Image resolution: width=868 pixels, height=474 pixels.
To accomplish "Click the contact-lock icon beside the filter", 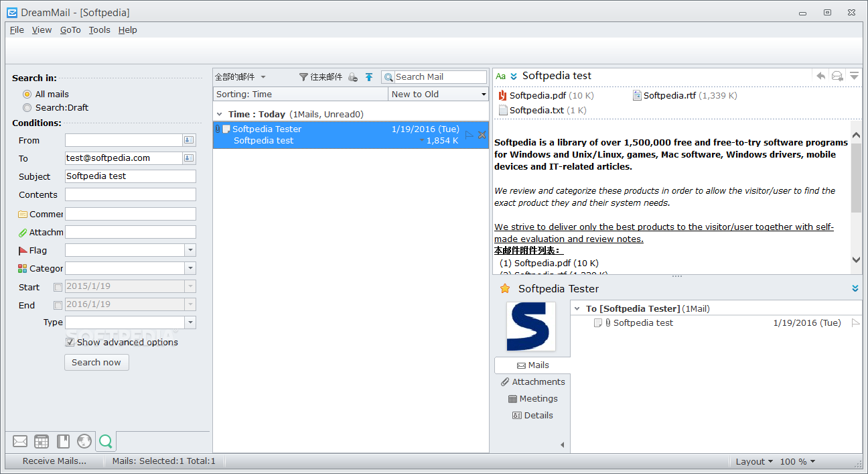I will pyautogui.click(x=353, y=77).
